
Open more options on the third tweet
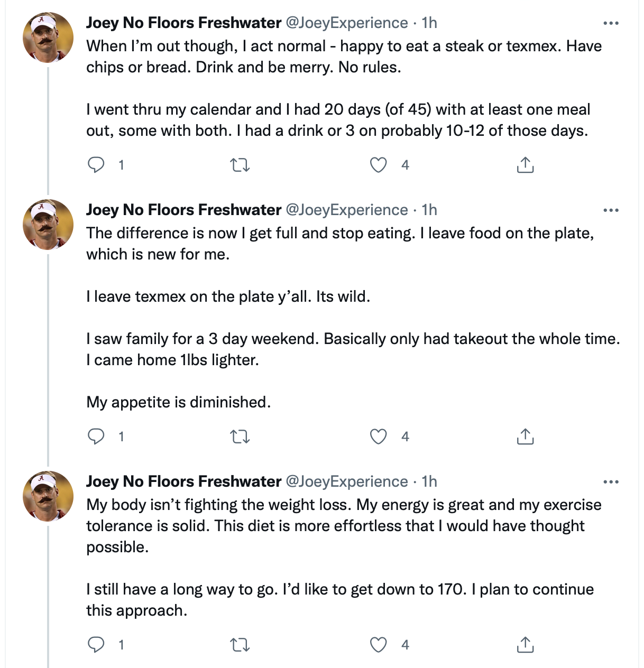611,482
